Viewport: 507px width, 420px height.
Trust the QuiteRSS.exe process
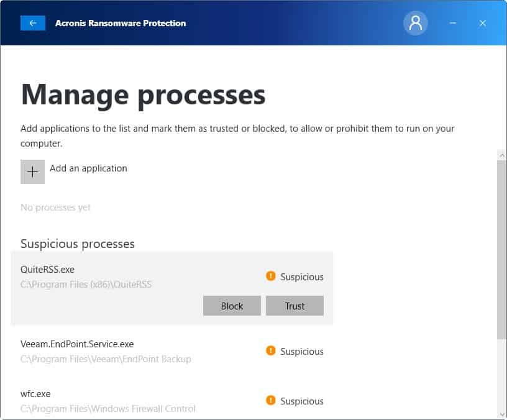coord(295,306)
